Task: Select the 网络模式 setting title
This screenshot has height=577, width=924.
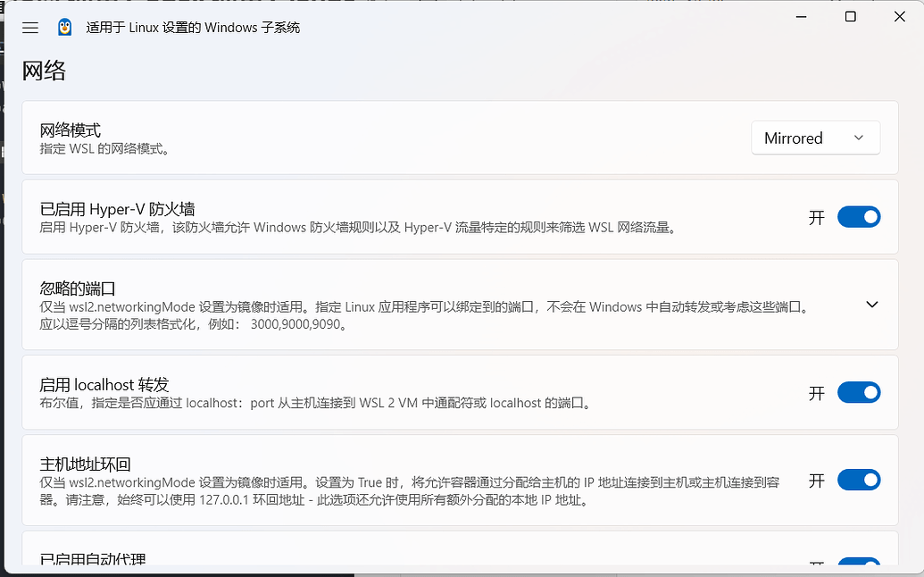Action: click(71, 130)
